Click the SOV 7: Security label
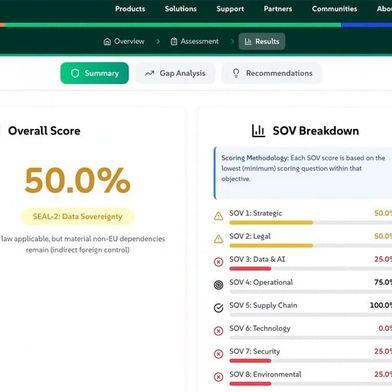 (x=255, y=351)
